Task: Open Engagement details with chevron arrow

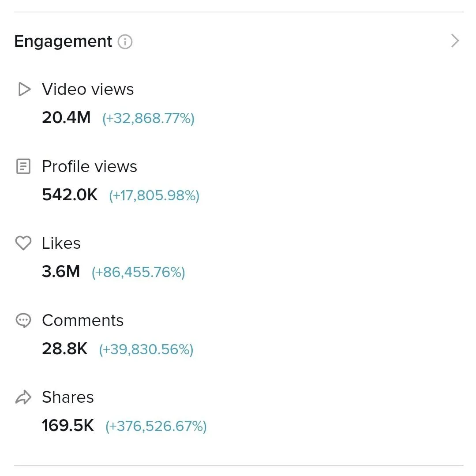Action: click(x=455, y=41)
